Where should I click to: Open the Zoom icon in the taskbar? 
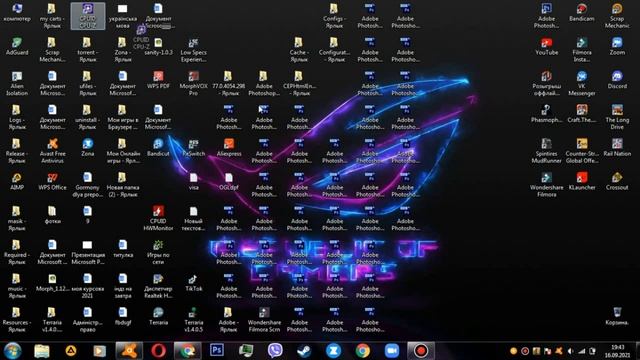coord(392,351)
